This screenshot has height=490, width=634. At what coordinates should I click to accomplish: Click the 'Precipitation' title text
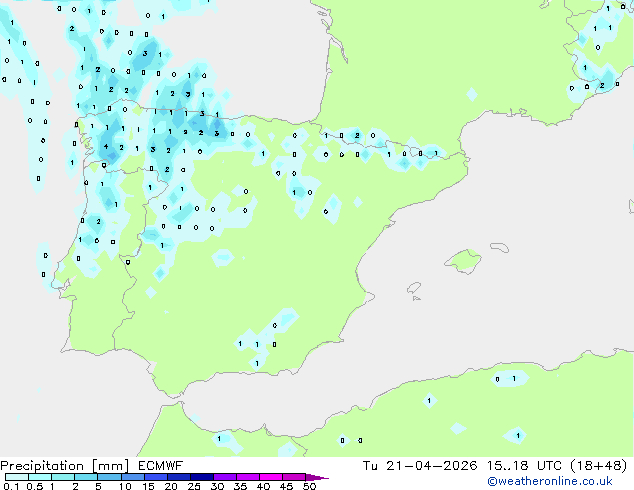pos(42,466)
